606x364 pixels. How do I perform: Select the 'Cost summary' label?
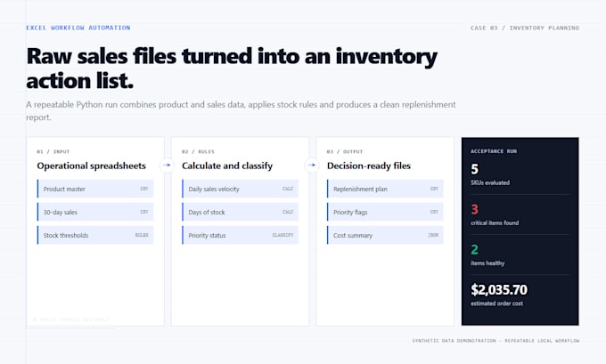353,236
